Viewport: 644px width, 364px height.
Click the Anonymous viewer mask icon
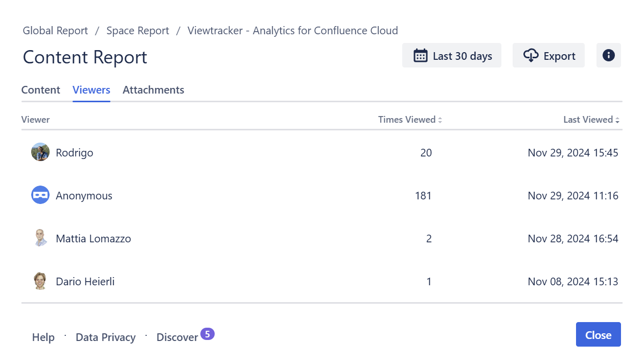point(40,195)
